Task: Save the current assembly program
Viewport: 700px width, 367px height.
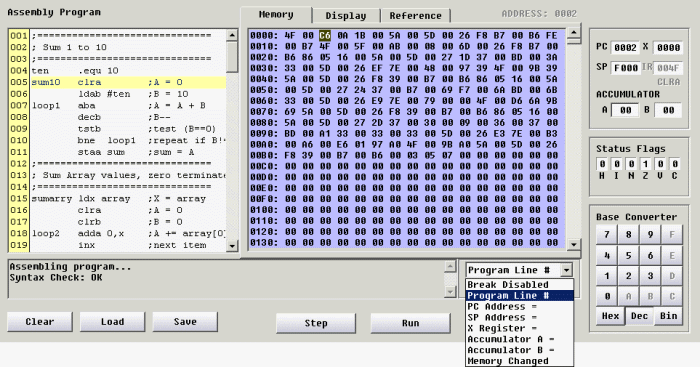Action: 185,321
